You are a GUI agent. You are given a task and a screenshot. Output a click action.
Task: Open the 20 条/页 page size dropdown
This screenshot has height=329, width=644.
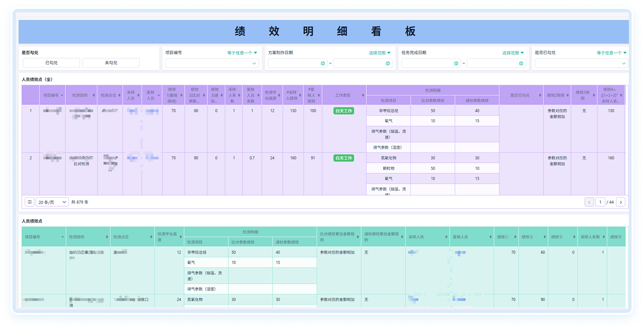point(52,202)
